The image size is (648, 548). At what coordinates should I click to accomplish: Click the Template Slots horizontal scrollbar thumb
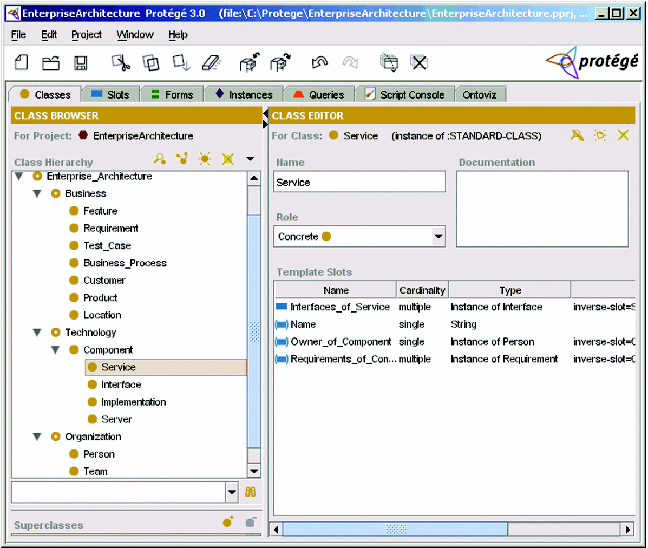pos(397,529)
